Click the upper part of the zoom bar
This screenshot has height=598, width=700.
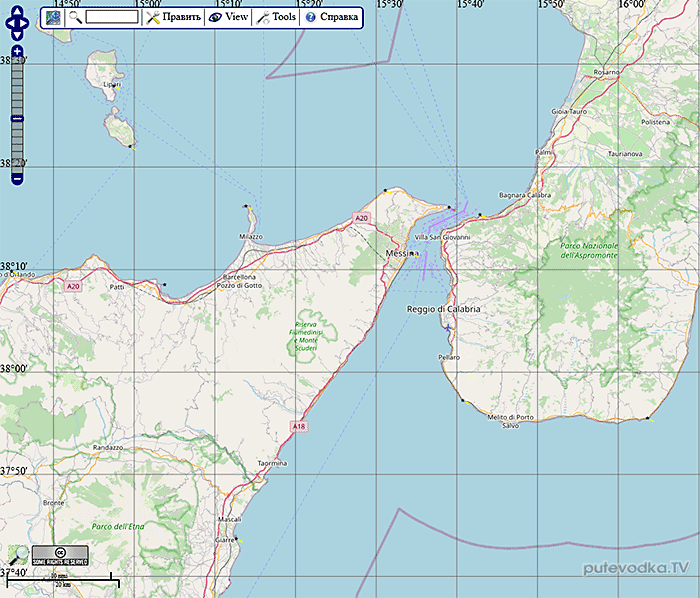[17, 85]
